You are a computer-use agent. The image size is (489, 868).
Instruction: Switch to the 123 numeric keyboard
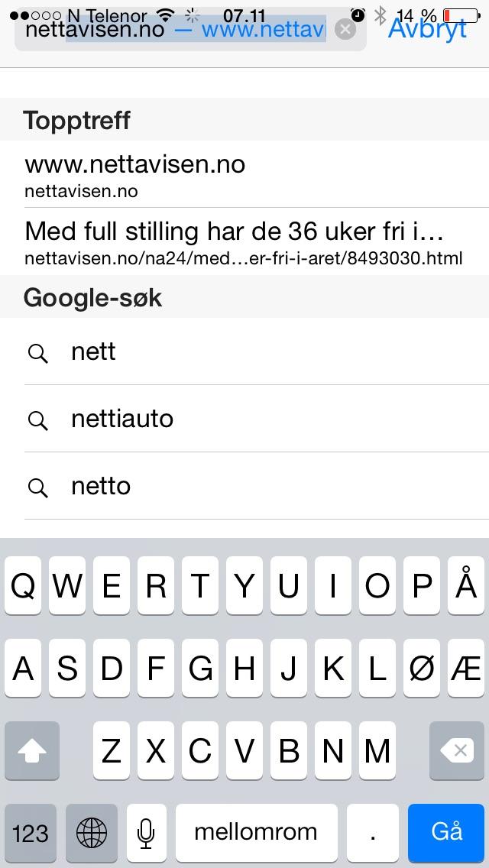click(x=31, y=832)
